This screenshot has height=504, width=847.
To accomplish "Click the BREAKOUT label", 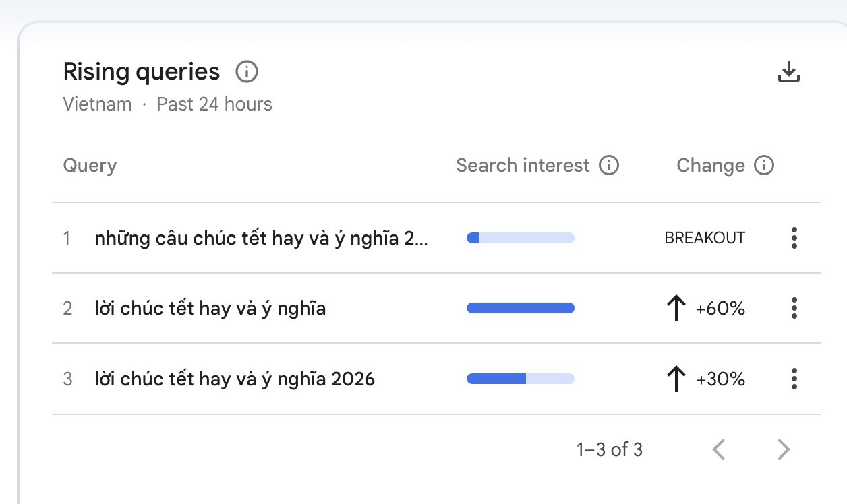I will (704, 238).
